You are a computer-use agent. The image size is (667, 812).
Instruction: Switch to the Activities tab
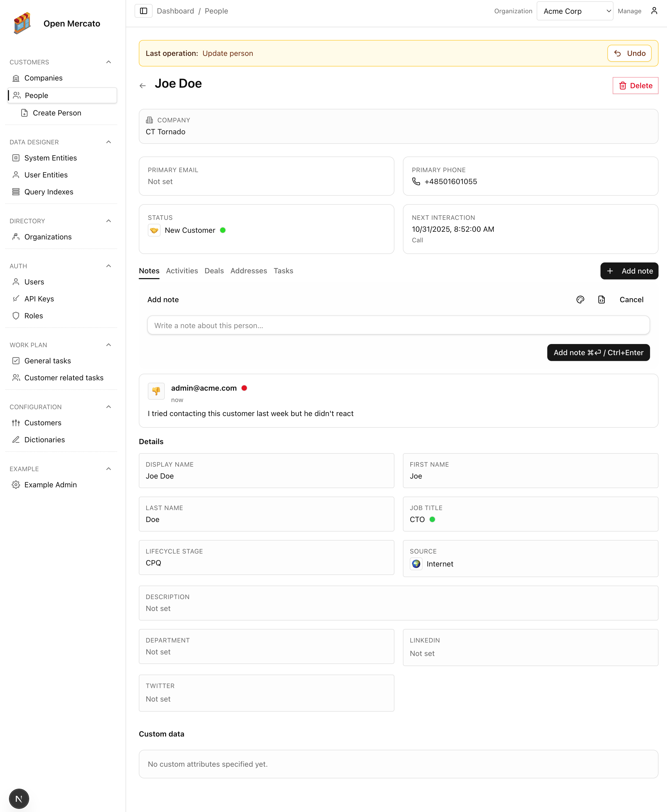[182, 271]
